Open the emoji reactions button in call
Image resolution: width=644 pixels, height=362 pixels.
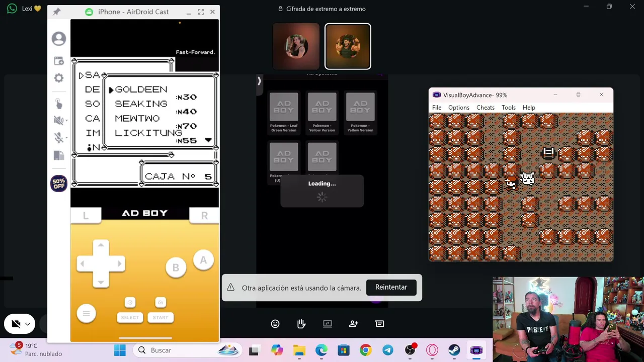(x=275, y=324)
